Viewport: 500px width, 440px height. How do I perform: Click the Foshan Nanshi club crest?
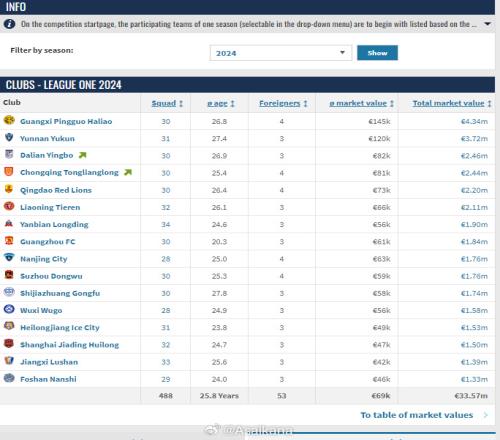tap(9, 378)
